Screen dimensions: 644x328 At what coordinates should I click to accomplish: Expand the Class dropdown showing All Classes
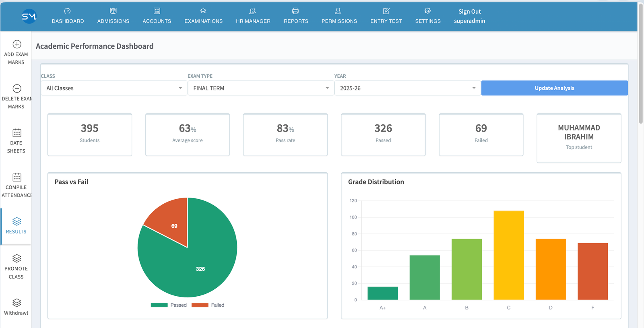pyautogui.click(x=114, y=88)
